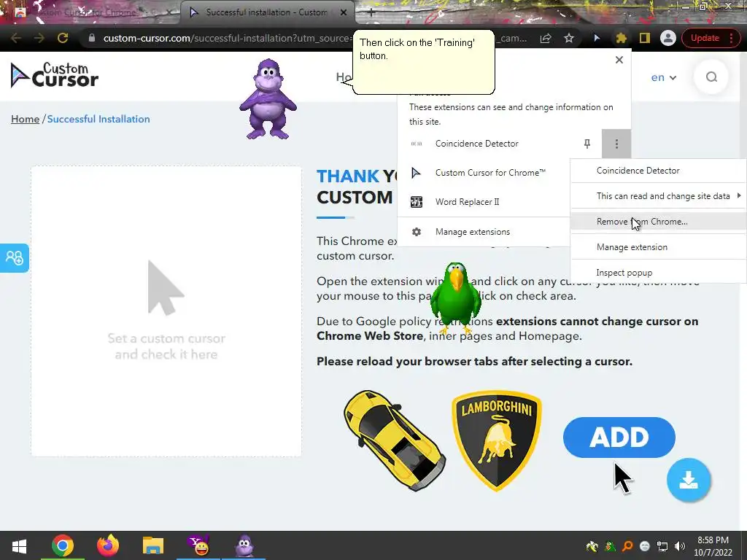
Task: Switch to the Custom Cursor for Chrome tab
Action: 90,12
